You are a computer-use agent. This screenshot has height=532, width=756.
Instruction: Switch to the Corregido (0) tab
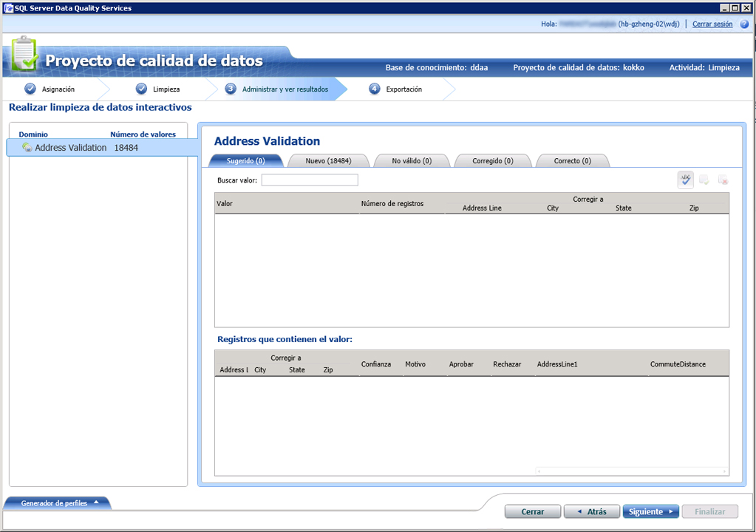(492, 160)
